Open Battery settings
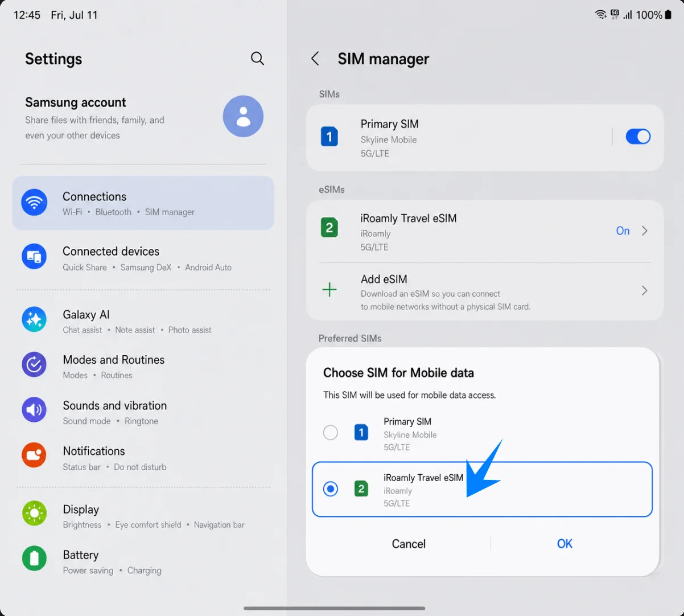Viewport: 684px width, 616px height. point(143,561)
